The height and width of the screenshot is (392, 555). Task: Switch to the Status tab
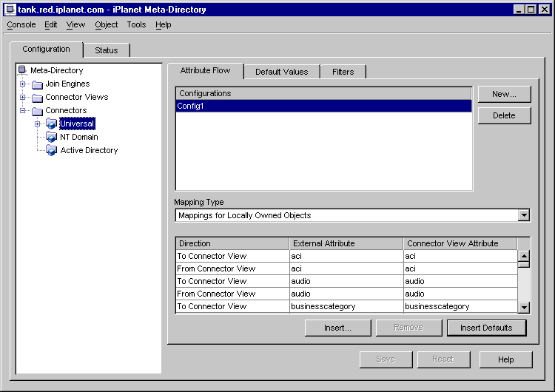107,50
